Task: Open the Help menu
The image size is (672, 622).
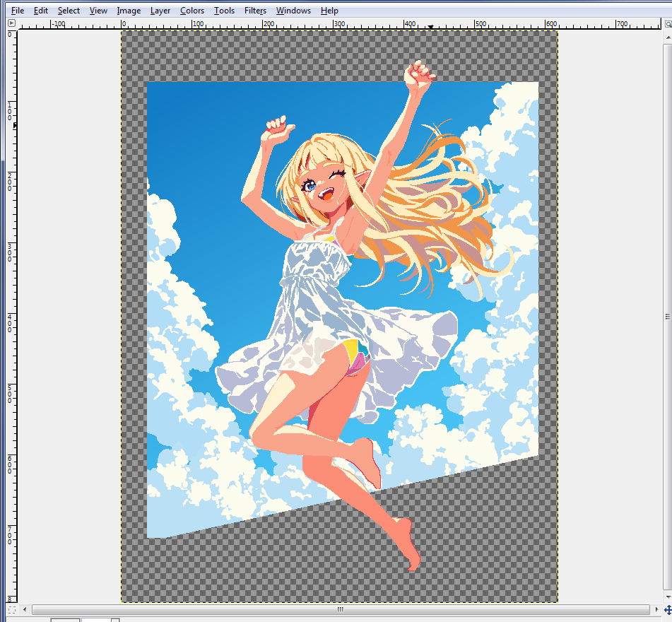Action: (329, 11)
